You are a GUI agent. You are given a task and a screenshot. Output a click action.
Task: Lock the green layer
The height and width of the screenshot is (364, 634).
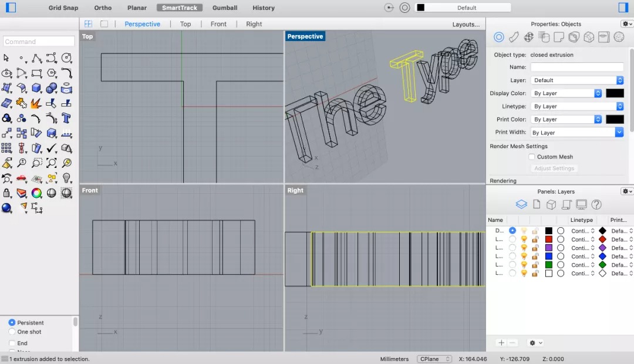[535, 265]
